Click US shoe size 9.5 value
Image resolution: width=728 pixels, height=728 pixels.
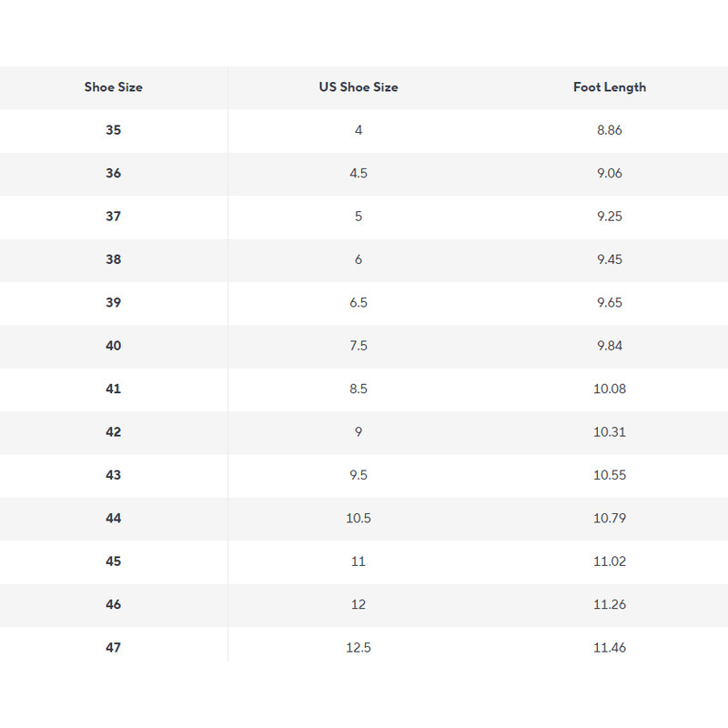click(359, 475)
